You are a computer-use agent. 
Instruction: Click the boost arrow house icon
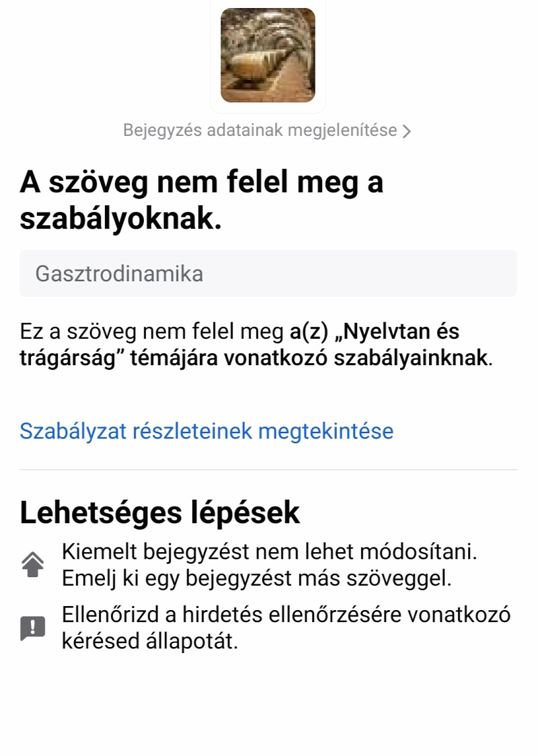click(33, 564)
